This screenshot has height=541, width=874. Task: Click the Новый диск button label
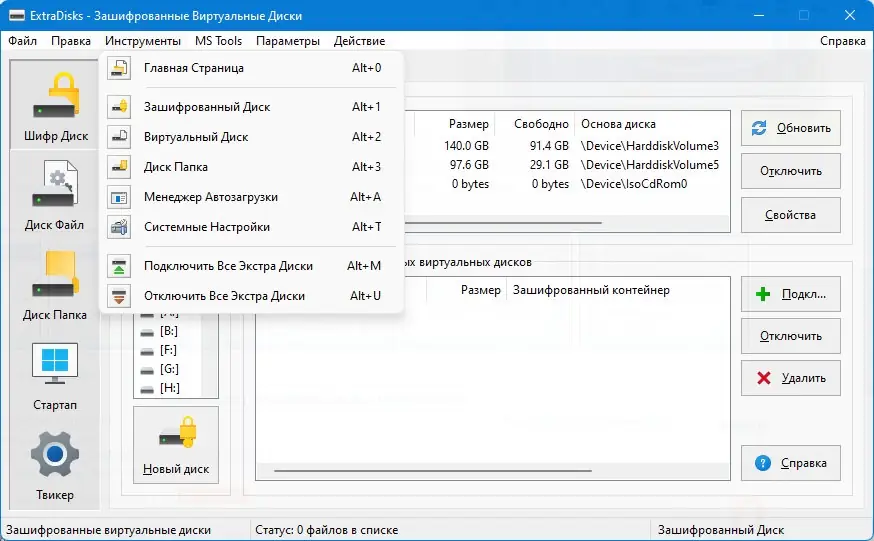(176, 469)
